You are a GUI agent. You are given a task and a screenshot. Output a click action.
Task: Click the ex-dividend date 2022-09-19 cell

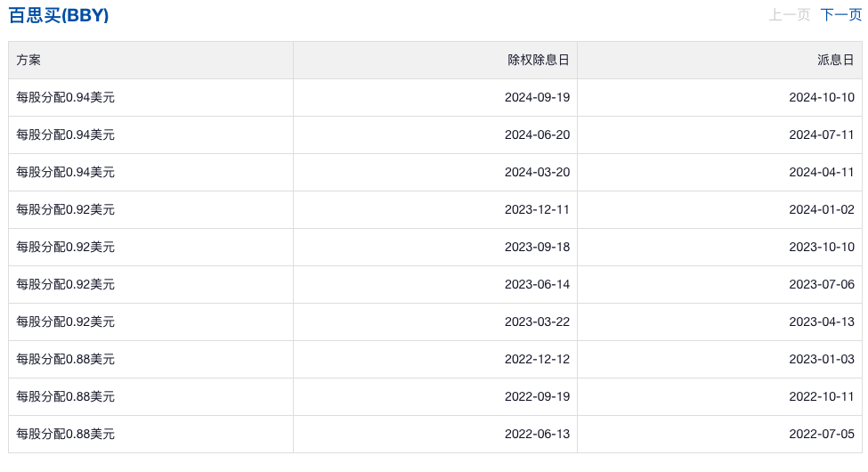click(435, 396)
